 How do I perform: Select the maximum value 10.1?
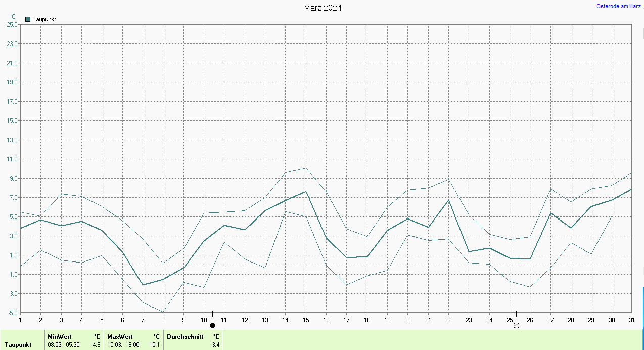tap(155, 345)
